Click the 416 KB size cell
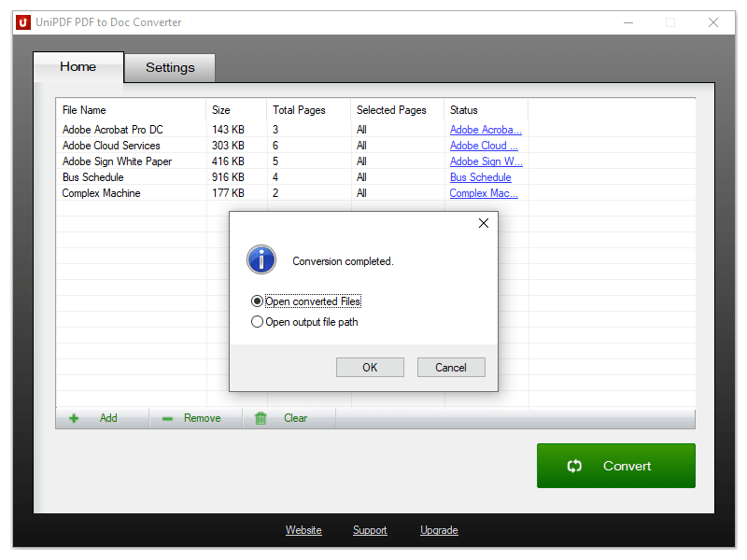Viewport: 747px width, 560px height. pos(228,161)
